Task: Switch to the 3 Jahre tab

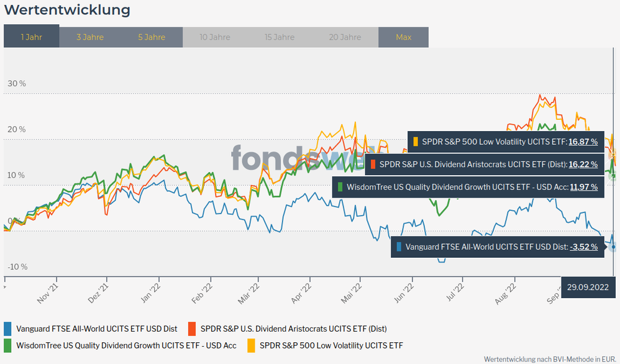Action: click(89, 37)
